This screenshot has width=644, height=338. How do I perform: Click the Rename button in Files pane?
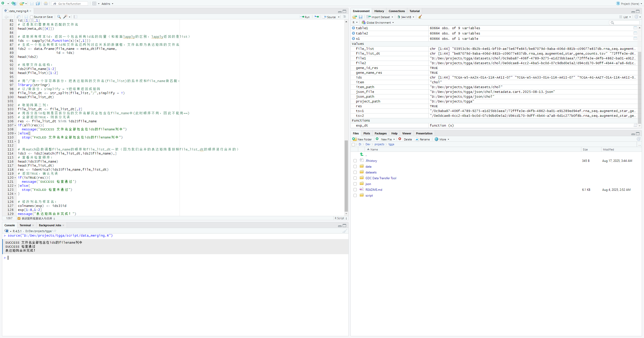tap(422, 139)
